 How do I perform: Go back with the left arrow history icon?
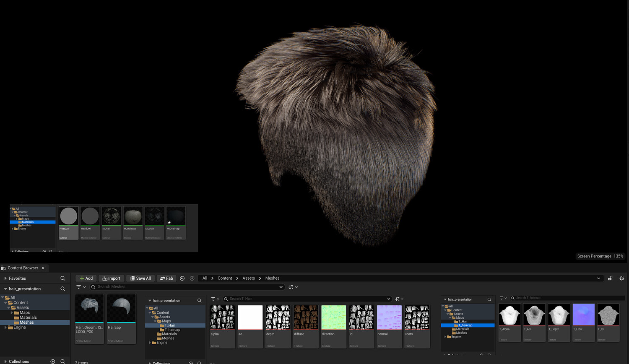[x=182, y=278]
